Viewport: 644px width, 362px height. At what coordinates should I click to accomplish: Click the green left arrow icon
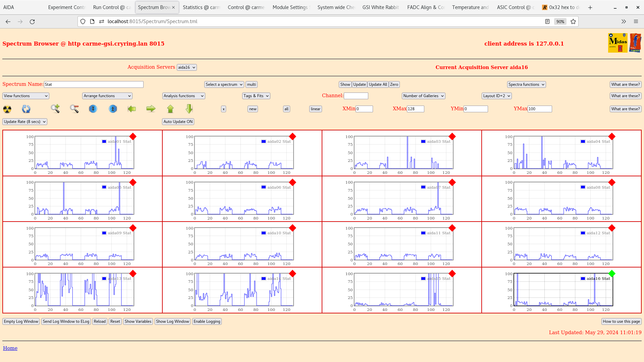[132, 109]
